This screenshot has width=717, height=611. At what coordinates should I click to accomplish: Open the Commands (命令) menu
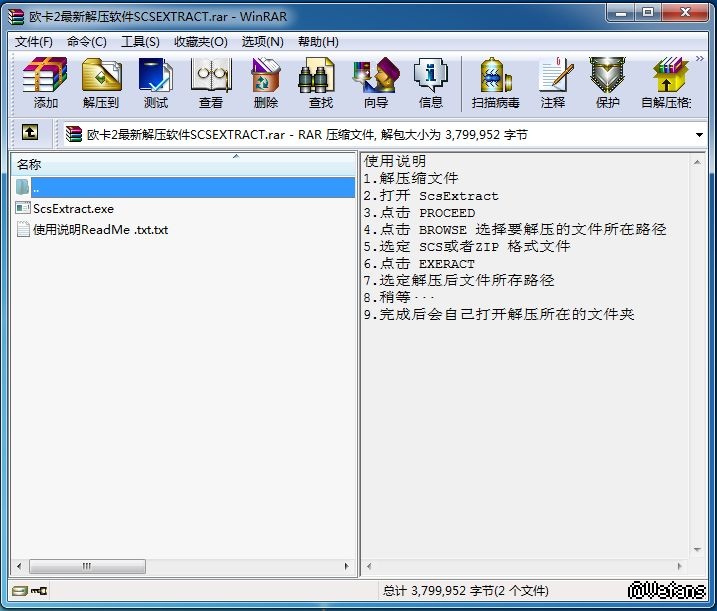86,42
